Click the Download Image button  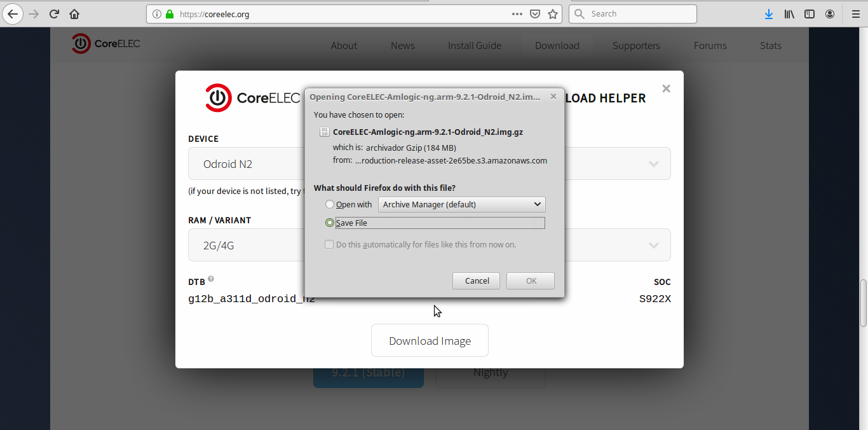click(430, 341)
